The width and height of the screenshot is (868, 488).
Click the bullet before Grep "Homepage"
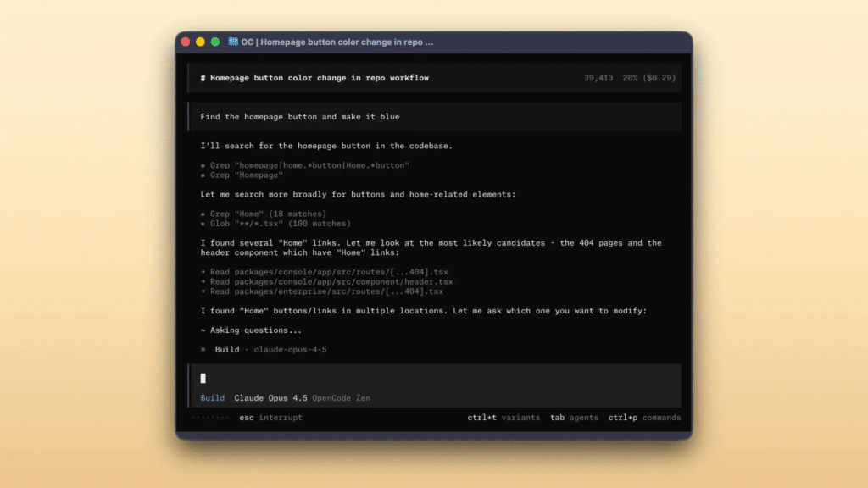click(x=203, y=175)
